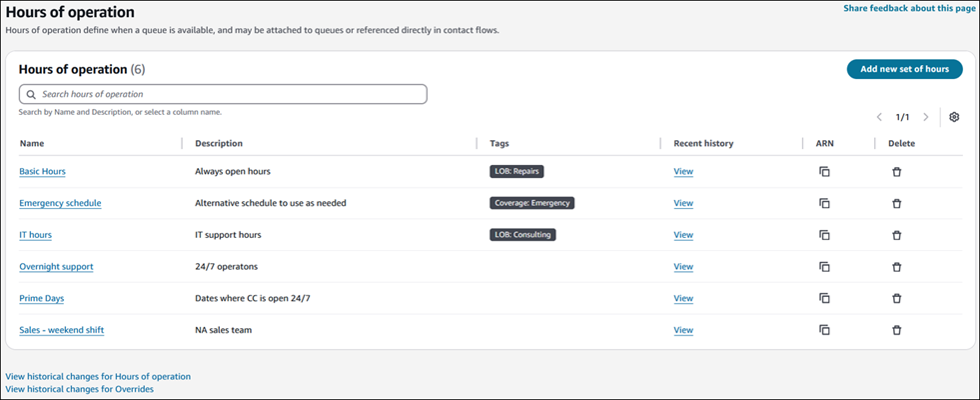Open table settings gear icon
Screen dimensions: 980x400
pos(954,117)
